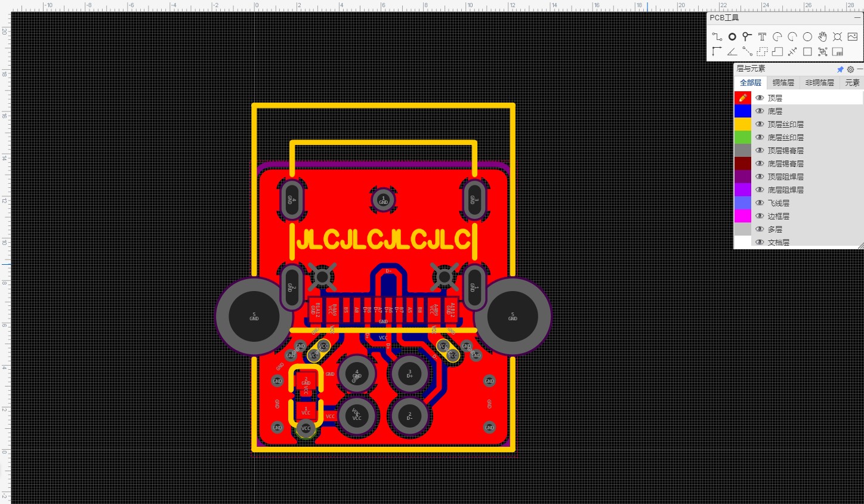Select the Circle drawing tool
The image size is (864, 504).
tap(807, 36)
